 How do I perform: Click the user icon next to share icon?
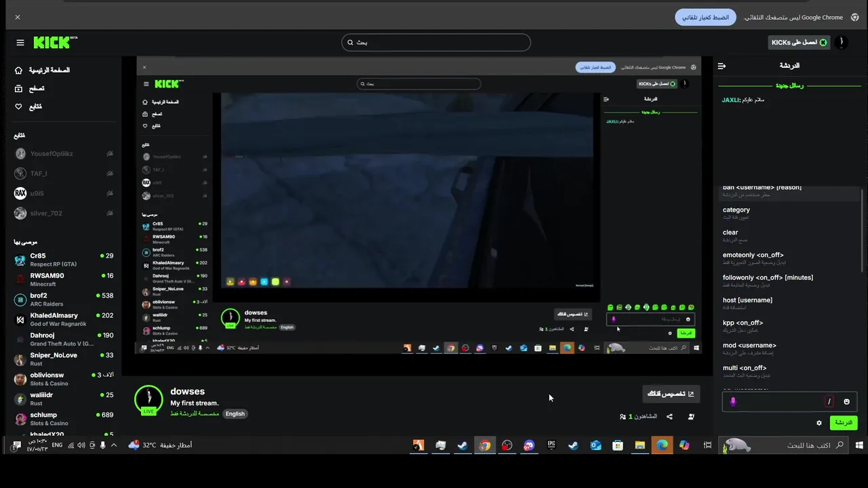click(x=691, y=416)
